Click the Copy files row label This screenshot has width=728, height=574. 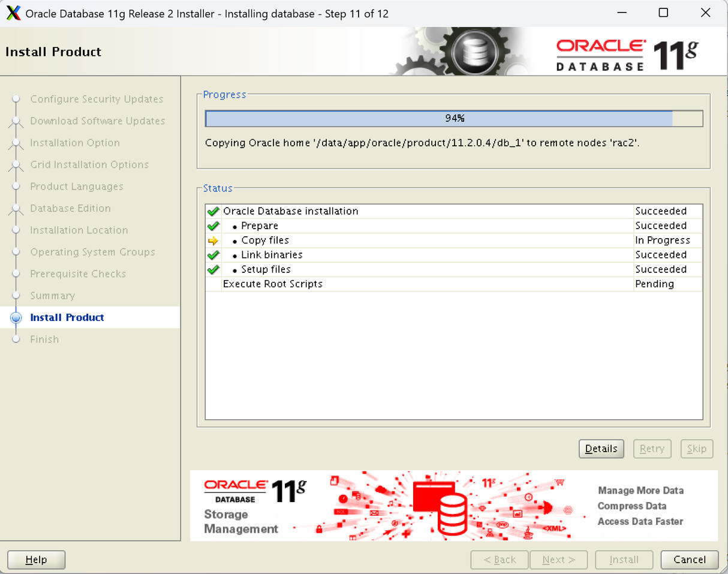(265, 241)
